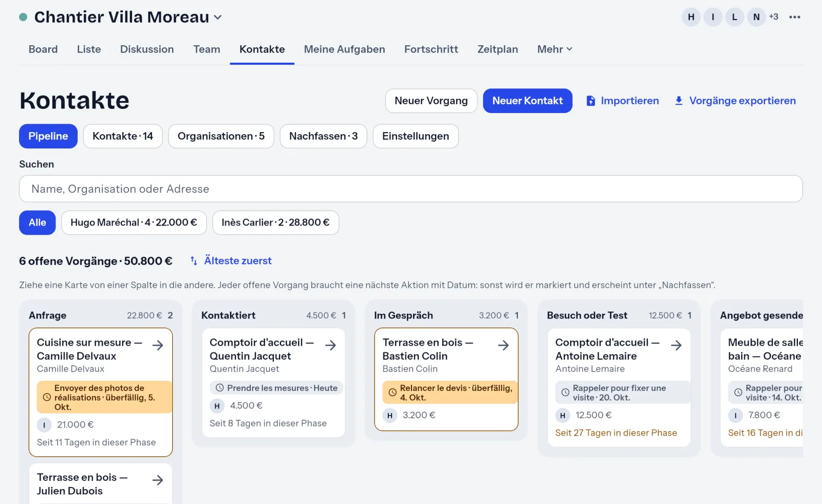Select the Nachfassen · 3 pill
The width and height of the screenshot is (822, 504).
[323, 136]
